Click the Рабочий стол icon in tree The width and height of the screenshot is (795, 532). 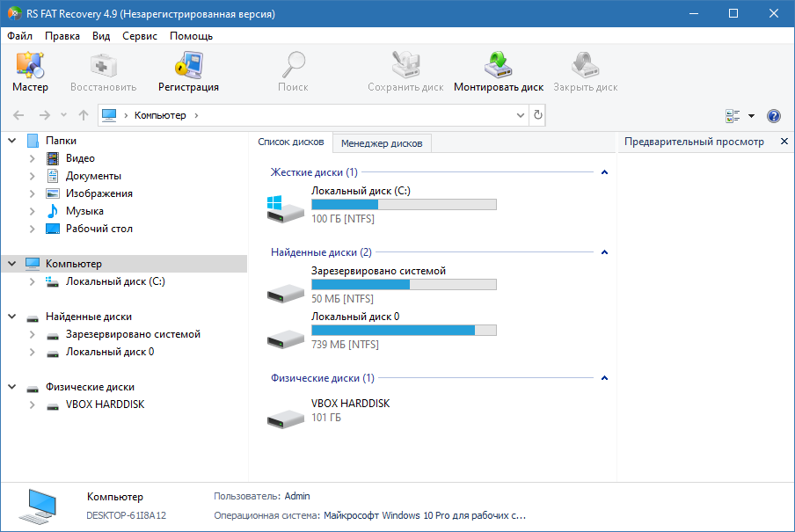point(53,229)
